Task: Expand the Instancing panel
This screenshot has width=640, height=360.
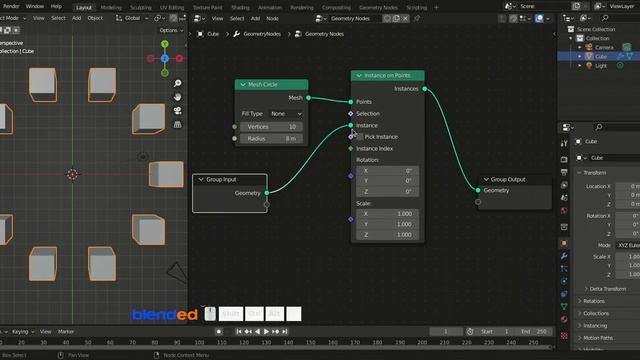Action: click(x=592, y=326)
